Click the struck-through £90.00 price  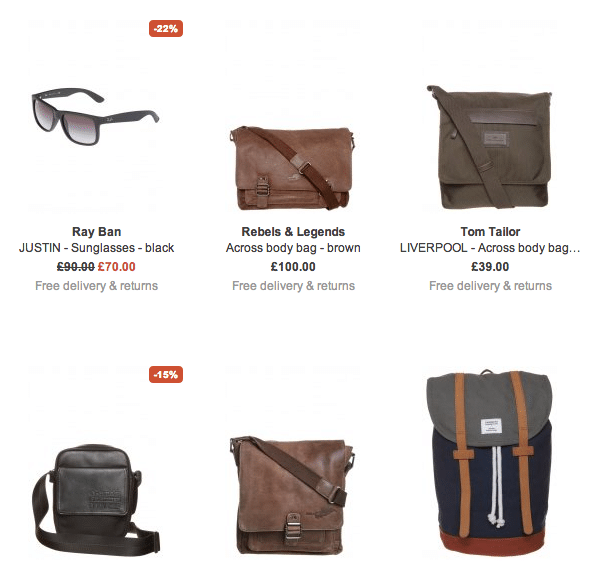tap(76, 267)
